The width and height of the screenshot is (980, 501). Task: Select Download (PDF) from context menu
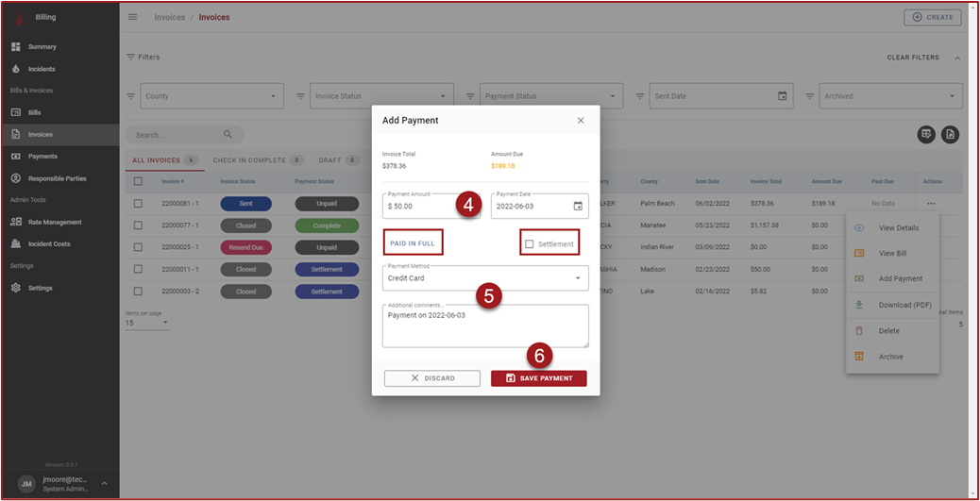tap(904, 305)
